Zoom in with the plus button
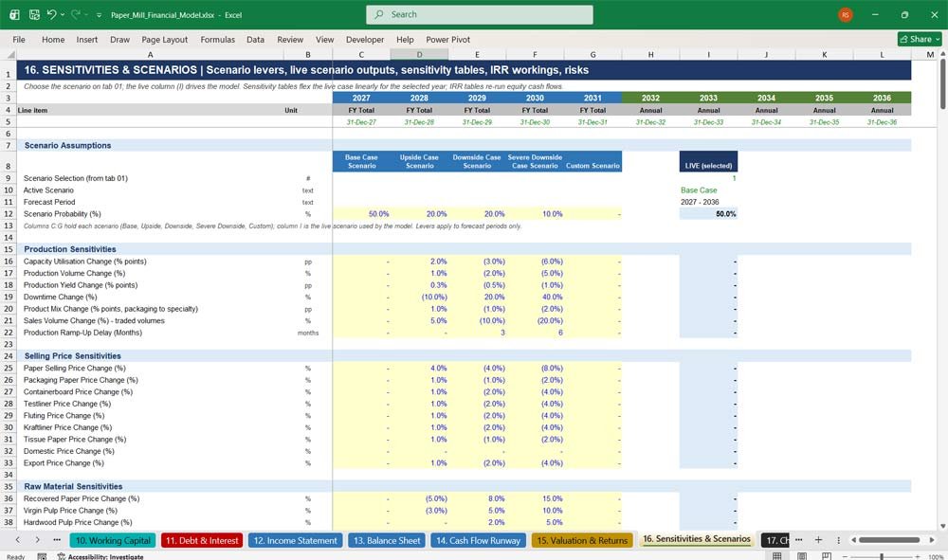 [917, 556]
